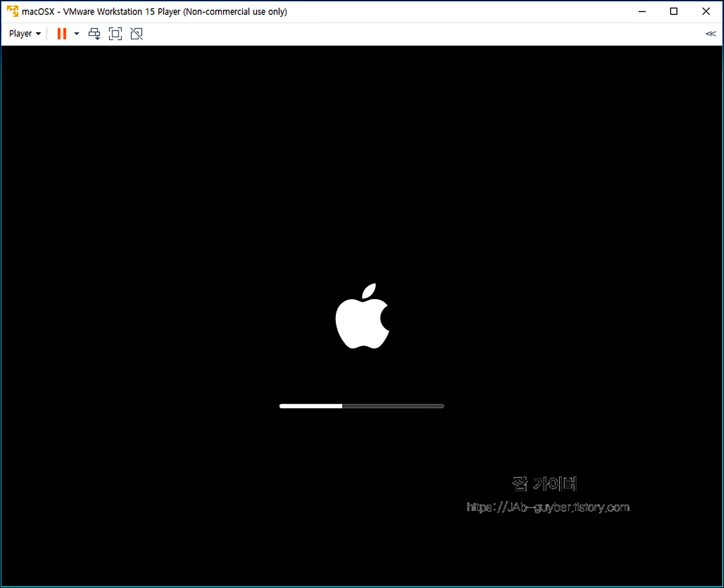Maximize the VMware Player window

click(x=674, y=11)
